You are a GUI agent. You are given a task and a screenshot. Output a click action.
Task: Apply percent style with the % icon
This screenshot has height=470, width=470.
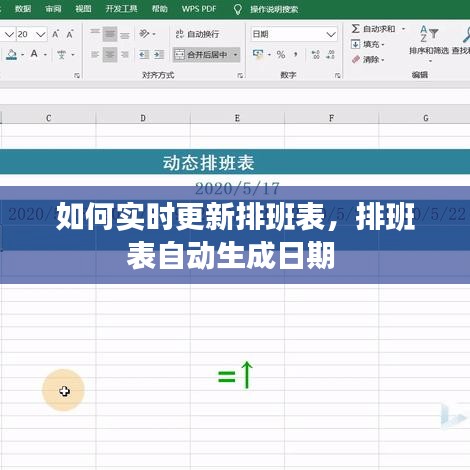(281, 55)
